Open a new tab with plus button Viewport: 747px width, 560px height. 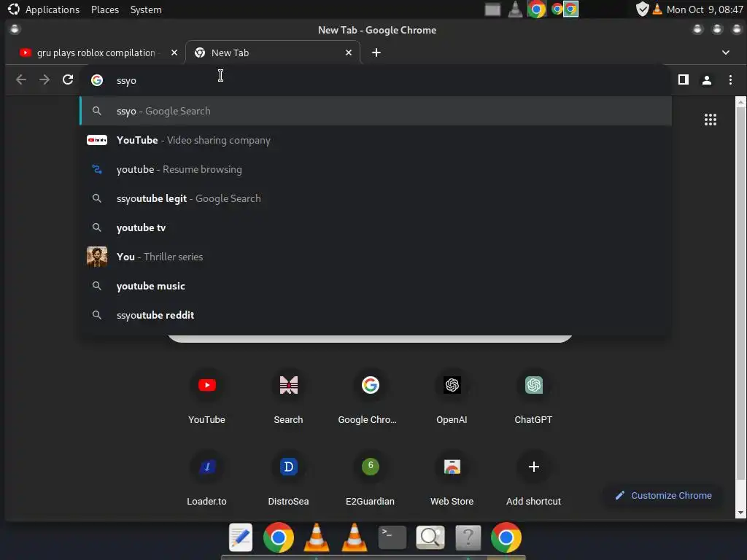pos(376,52)
